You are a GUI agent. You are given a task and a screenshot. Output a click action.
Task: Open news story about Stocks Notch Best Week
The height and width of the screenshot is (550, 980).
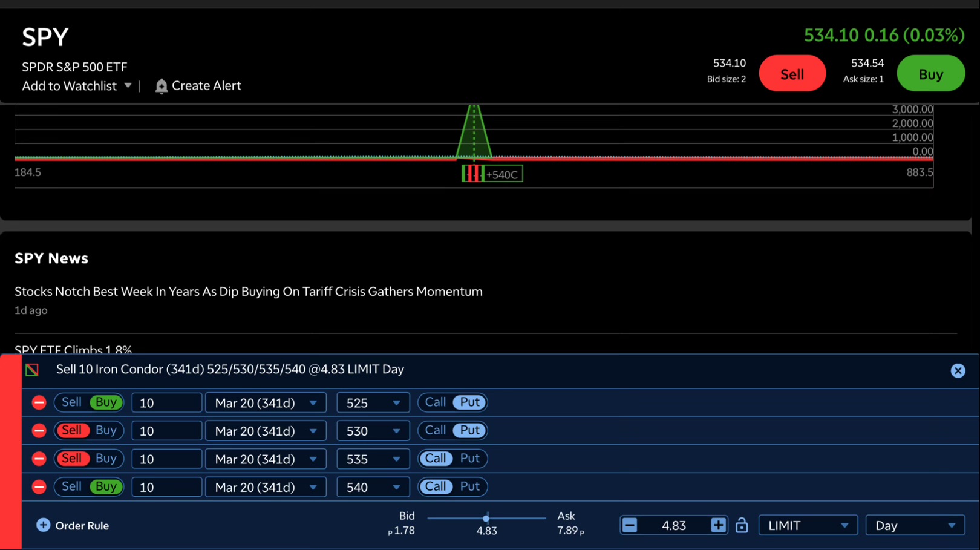pyautogui.click(x=249, y=292)
